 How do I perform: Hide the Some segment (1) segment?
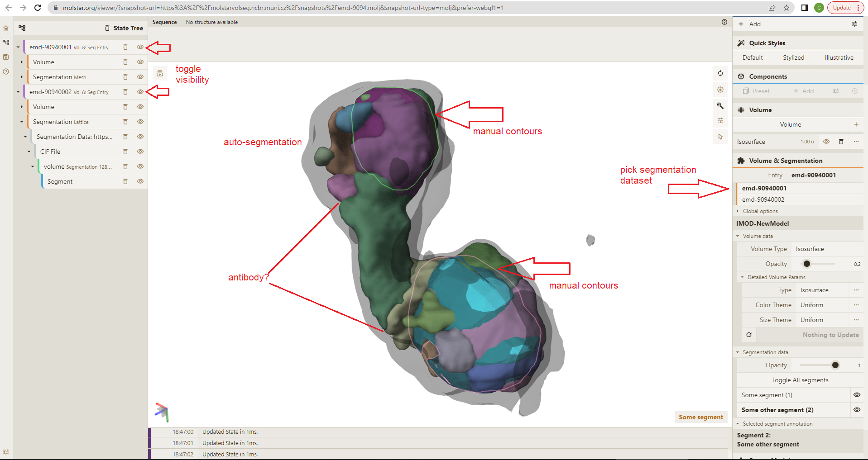(856, 395)
